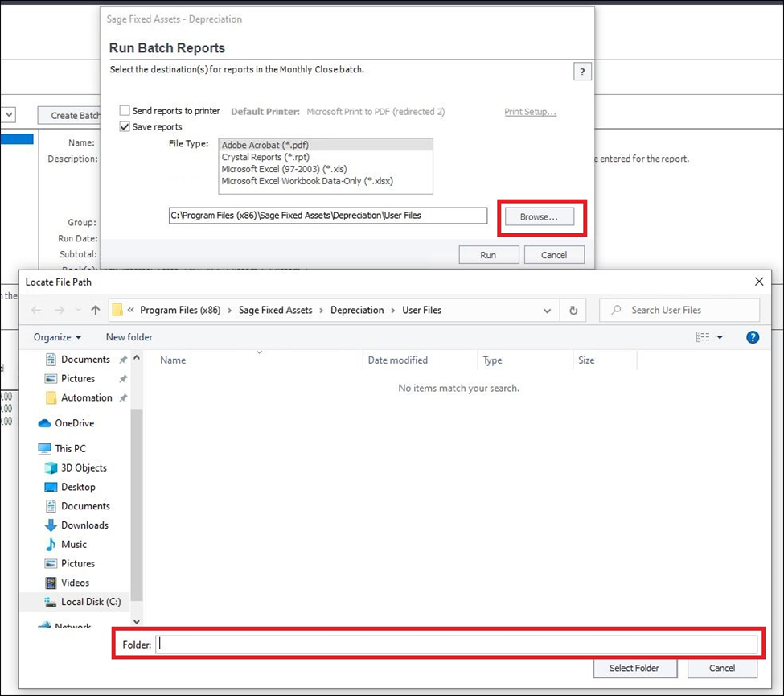The image size is (784, 696).
Task: Open the 3D Objects folder
Action: point(83,467)
